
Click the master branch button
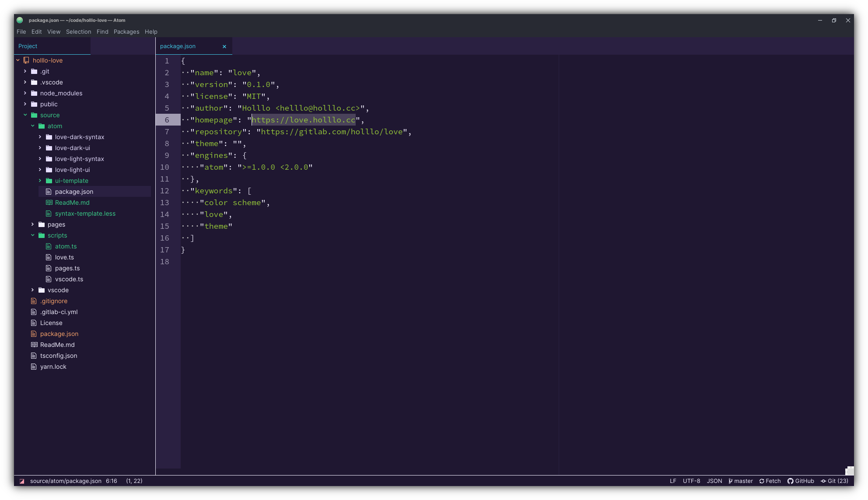pyautogui.click(x=741, y=481)
